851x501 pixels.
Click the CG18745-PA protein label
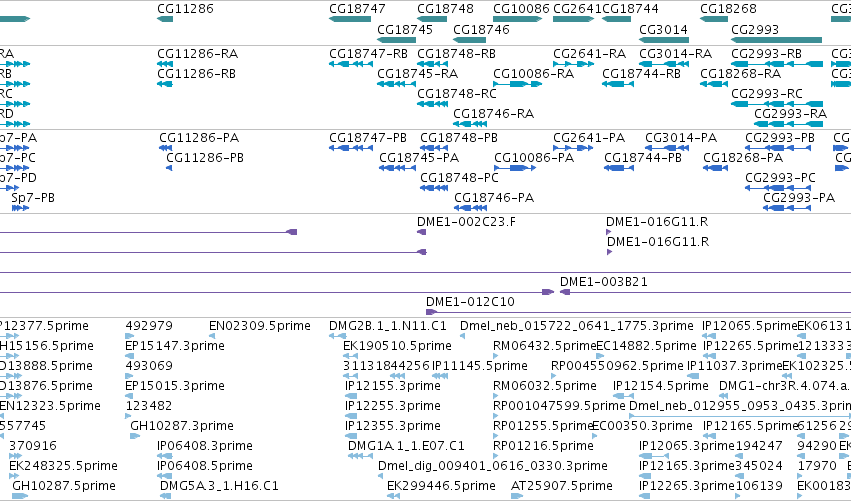coord(419,158)
